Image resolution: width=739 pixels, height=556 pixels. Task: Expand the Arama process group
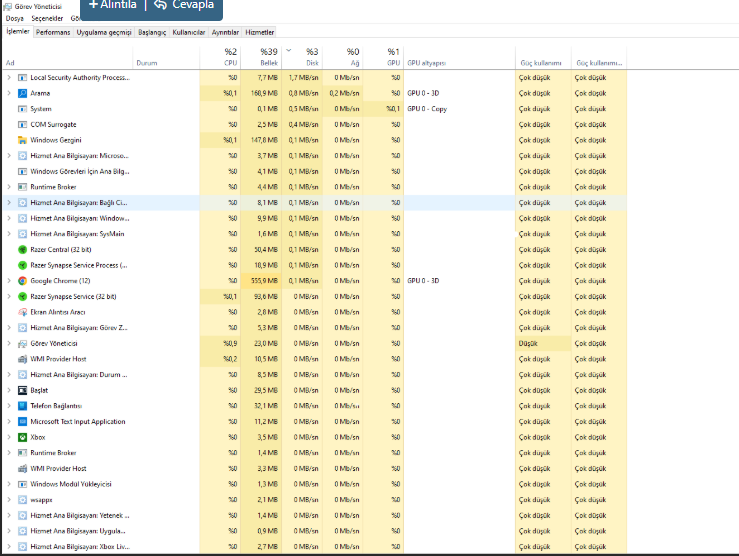(x=9, y=93)
